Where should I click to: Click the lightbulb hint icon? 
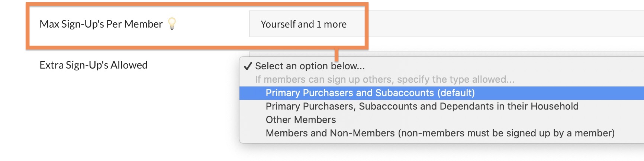[x=172, y=24]
